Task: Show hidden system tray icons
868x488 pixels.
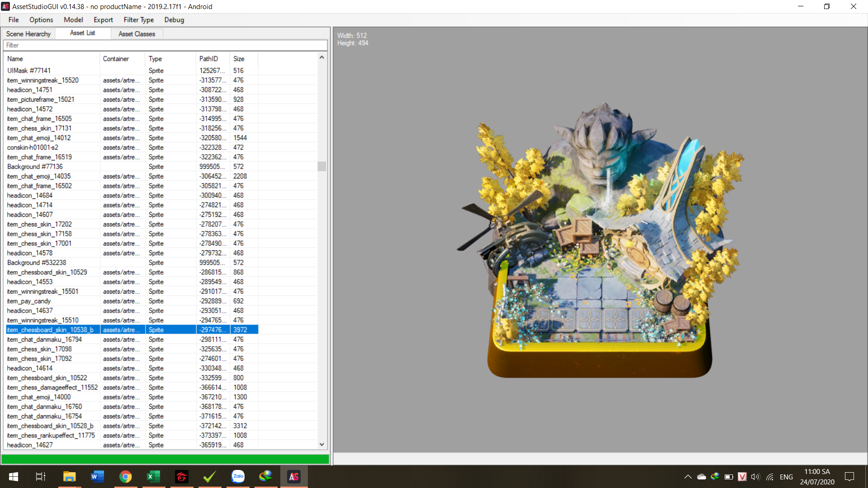Action: pyautogui.click(x=688, y=477)
